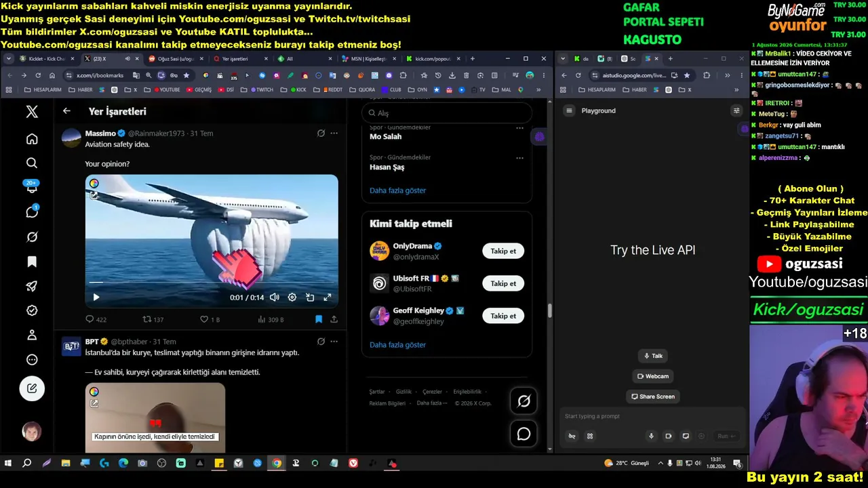Click the compose post button
Image resolution: width=868 pixels, height=488 pixels.
point(32,388)
